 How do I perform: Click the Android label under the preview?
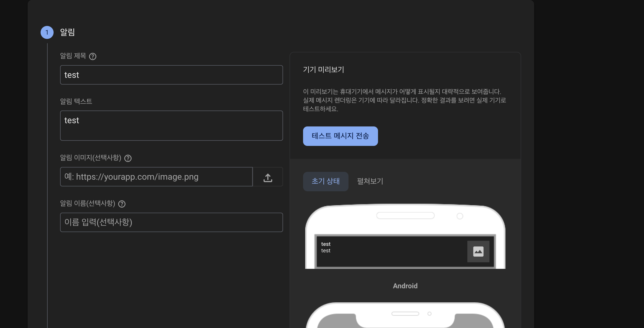[405, 286]
